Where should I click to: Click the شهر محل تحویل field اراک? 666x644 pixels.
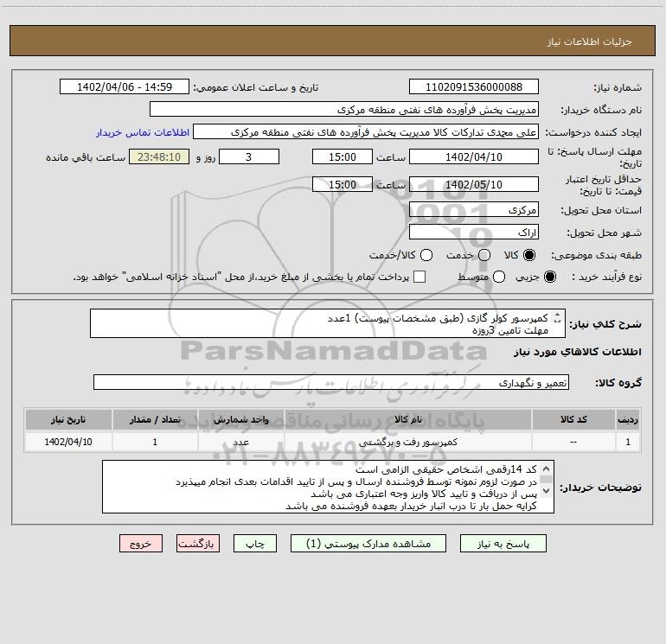[474, 232]
